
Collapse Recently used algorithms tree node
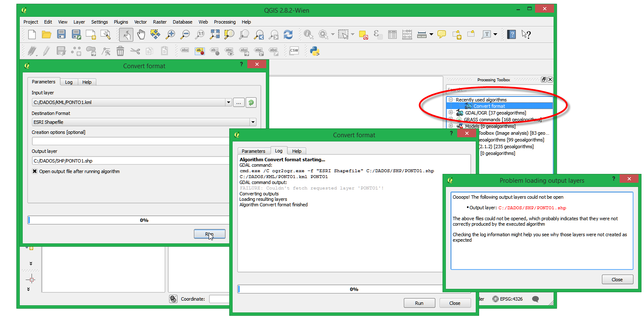point(451,100)
